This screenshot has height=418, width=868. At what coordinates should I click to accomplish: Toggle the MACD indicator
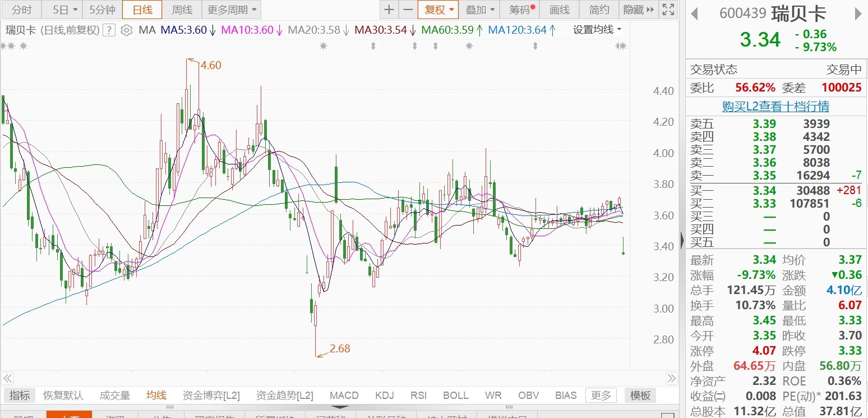[x=344, y=395]
